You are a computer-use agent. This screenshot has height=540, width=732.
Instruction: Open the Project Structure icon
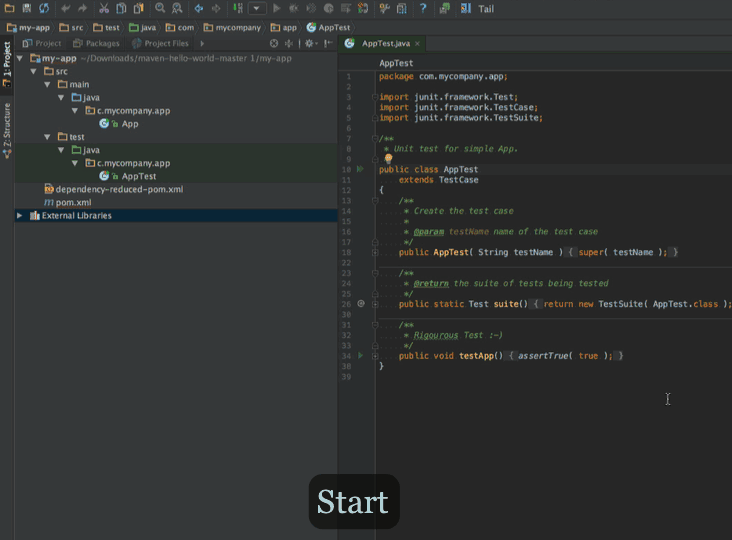(x=401, y=8)
